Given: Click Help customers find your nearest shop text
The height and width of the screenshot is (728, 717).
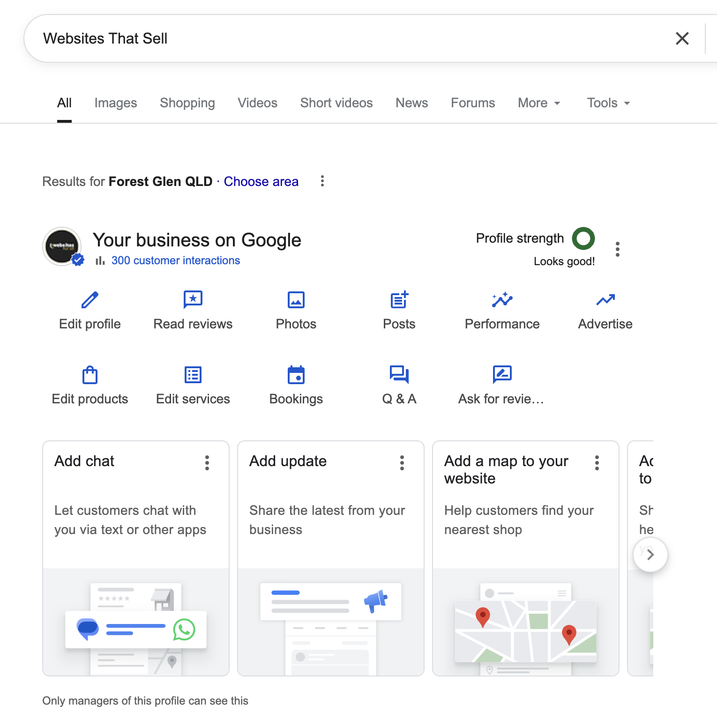Looking at the screenshot, I should [519, 520].
